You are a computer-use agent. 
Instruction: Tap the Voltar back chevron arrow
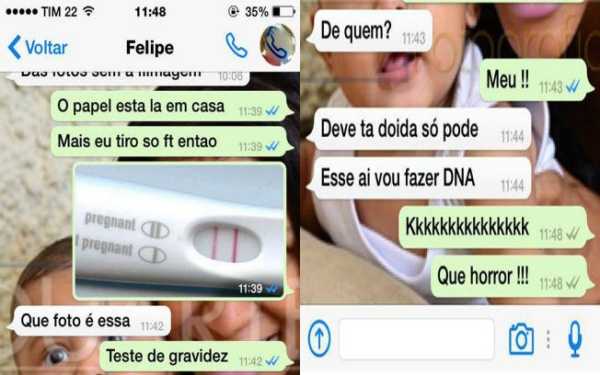15,47
